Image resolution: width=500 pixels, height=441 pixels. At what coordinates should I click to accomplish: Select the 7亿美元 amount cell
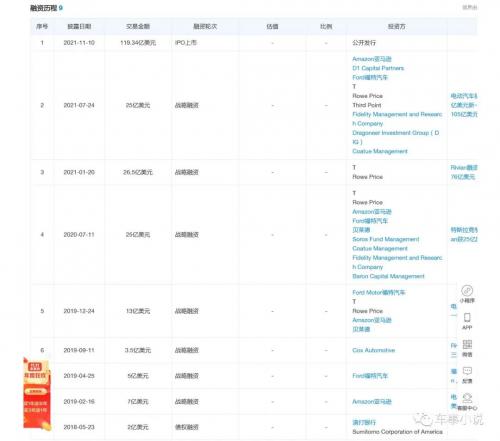click(x=138, y=402)
